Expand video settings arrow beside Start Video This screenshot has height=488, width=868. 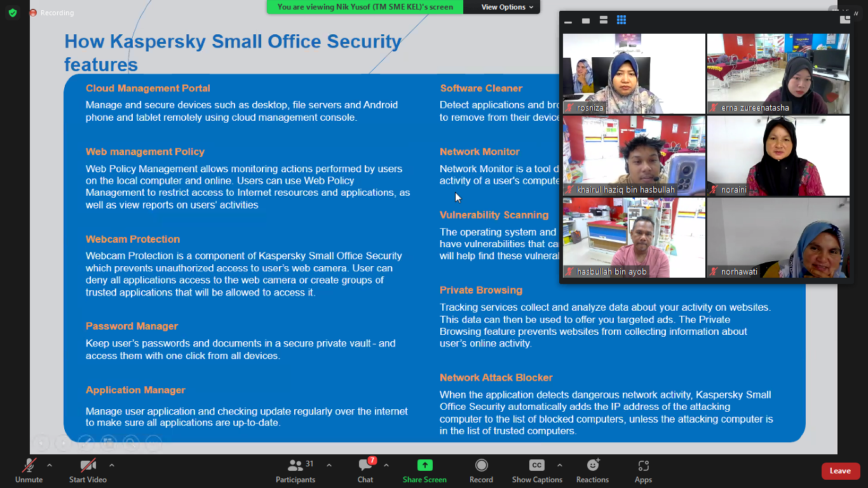coord(112,465)
